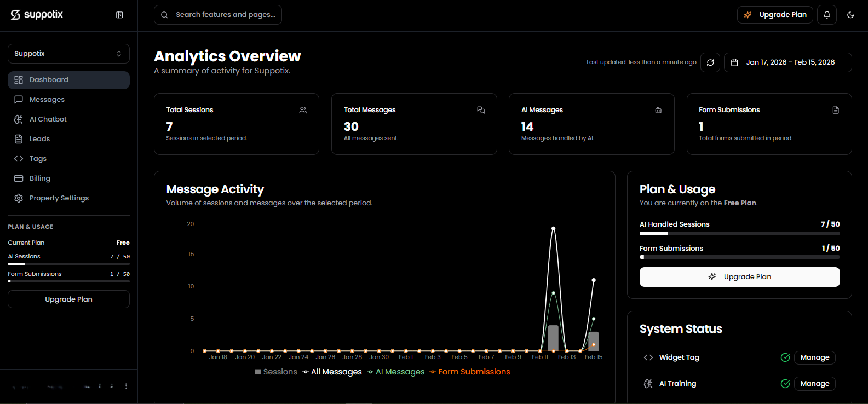Screen dimensions: 868x404
Task: Toggle the Form Submissions series in the legend
Action: 470,372
